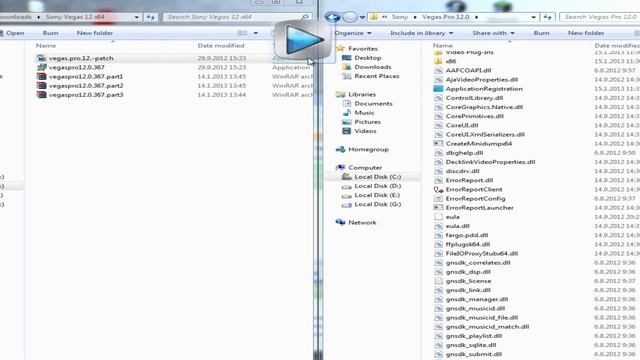Click the Favorites star icon
The image size is (640, 360).
(340, 49)
